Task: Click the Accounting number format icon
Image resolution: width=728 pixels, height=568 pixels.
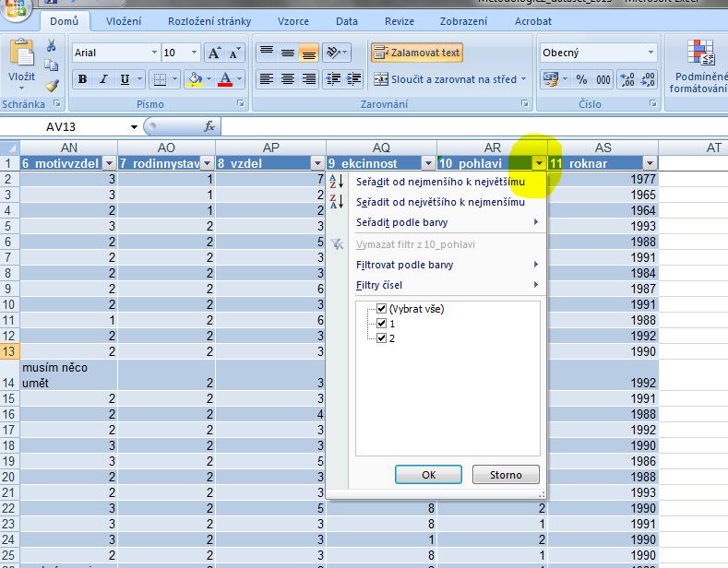Action: point(551,79)
